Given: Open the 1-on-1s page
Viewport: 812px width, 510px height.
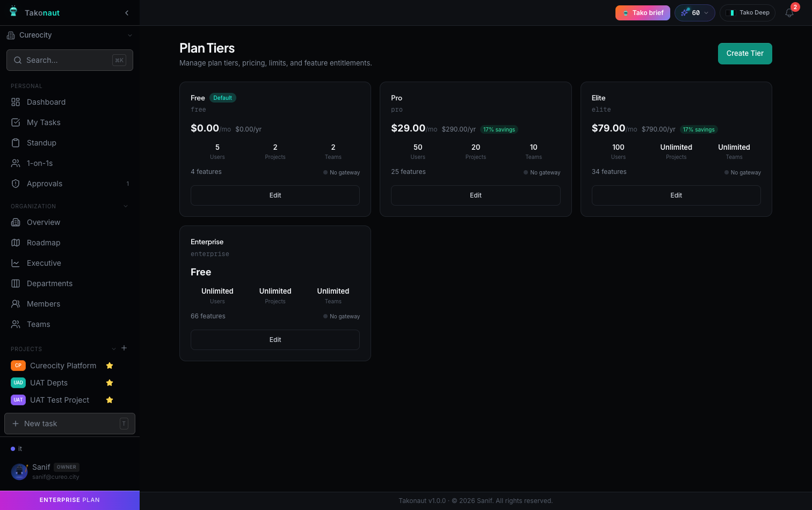Looking at the screenshot, I should 70,163.
